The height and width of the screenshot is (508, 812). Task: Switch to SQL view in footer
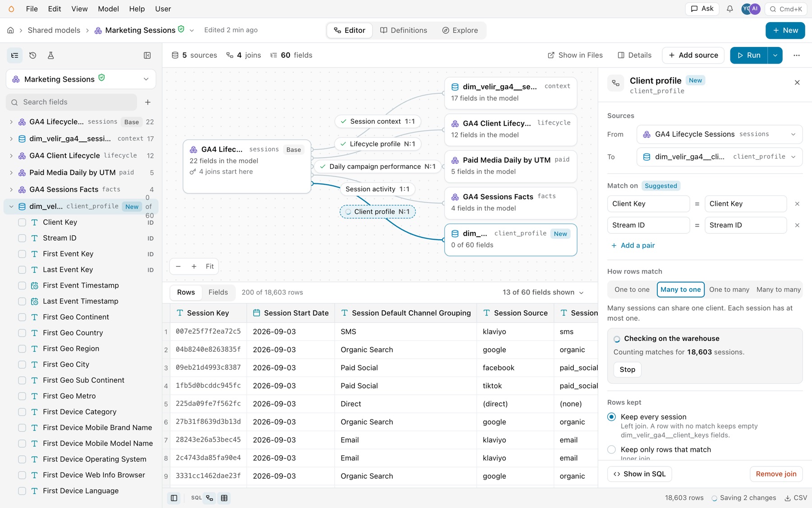pos(196,498)
